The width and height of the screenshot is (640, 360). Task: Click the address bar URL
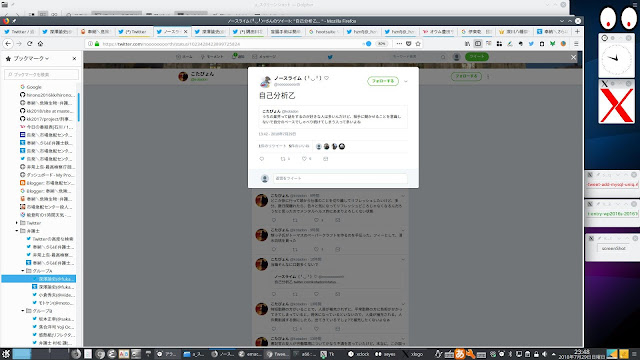[171, 44]
